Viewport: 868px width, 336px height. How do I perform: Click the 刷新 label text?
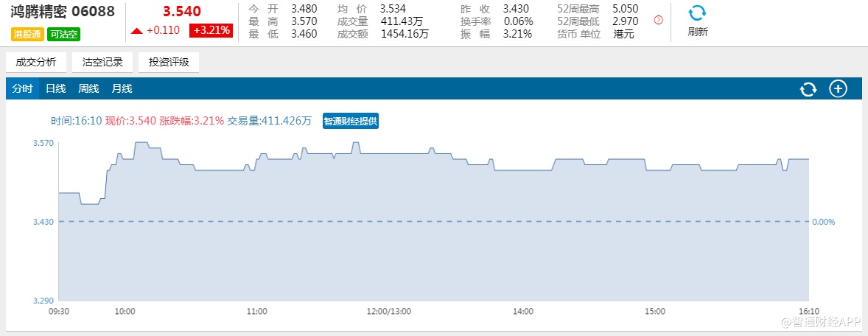click(x=697, y=32)
